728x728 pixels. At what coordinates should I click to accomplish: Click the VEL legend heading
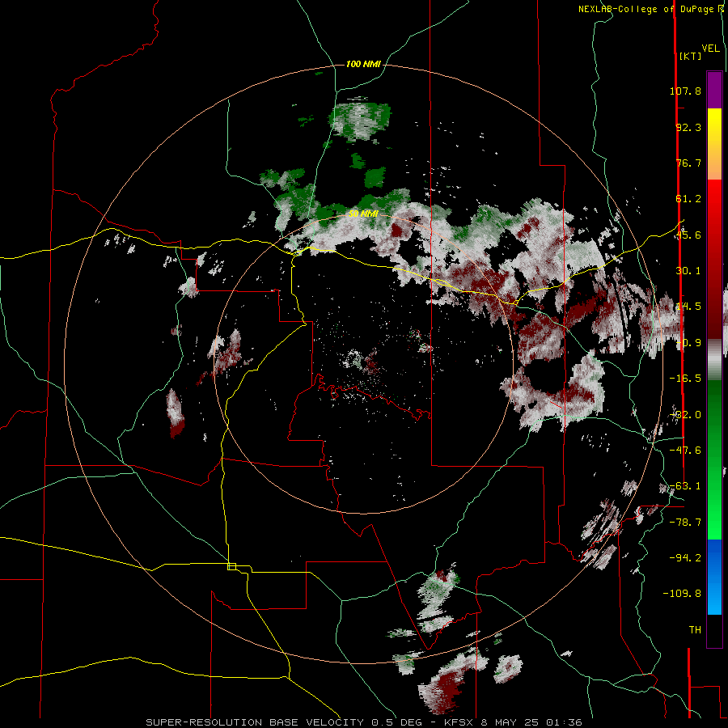(x=711, y=49)
